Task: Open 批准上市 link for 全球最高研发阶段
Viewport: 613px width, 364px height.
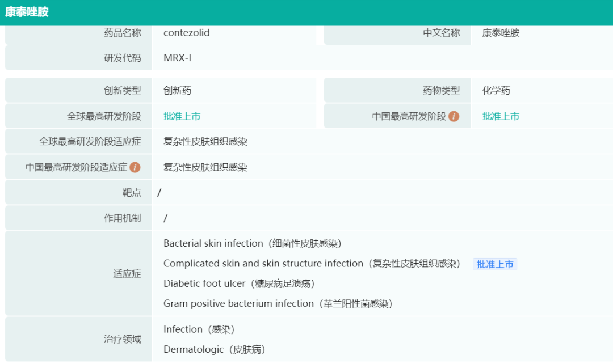Action: 182,116
